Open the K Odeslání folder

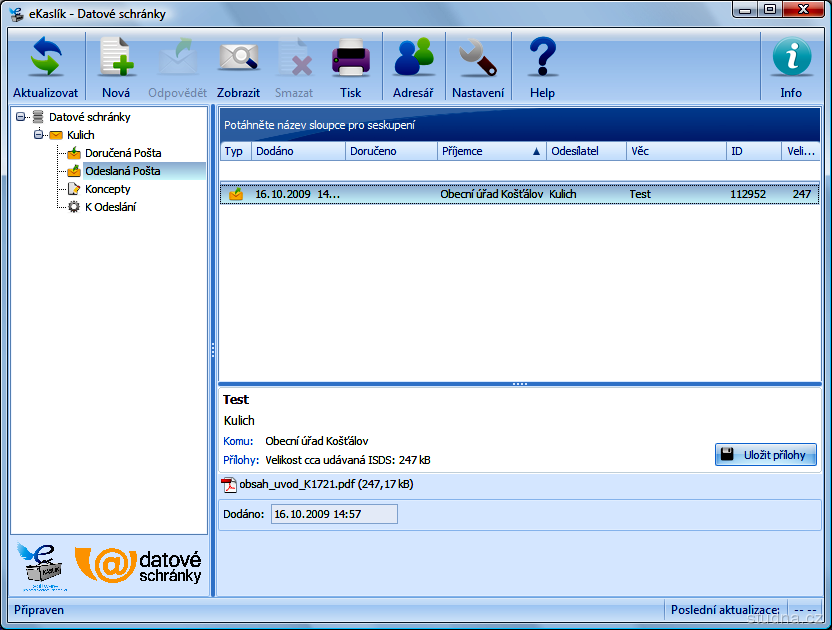tap(110, 207)
